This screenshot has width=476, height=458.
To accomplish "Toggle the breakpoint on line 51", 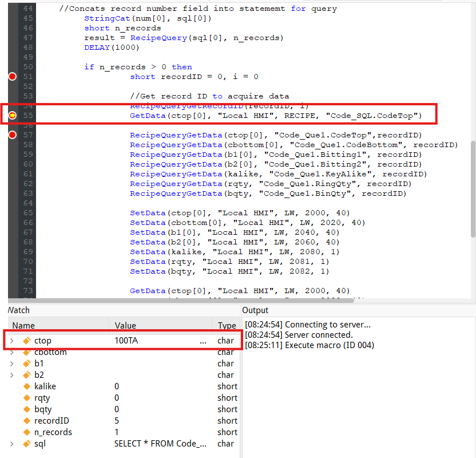I will (12, 77).
